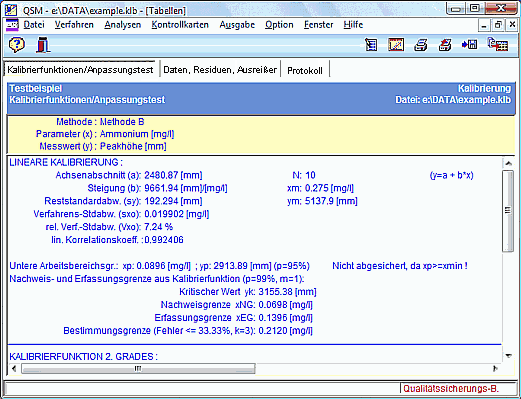Click the vertical scrollbar up arrow

click(x=508, y=163)
